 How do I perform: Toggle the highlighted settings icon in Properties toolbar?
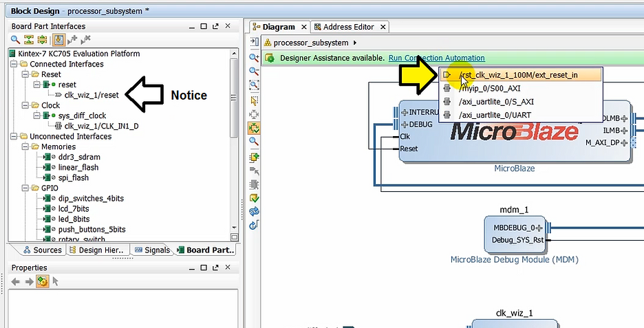[x=42, y=281]
